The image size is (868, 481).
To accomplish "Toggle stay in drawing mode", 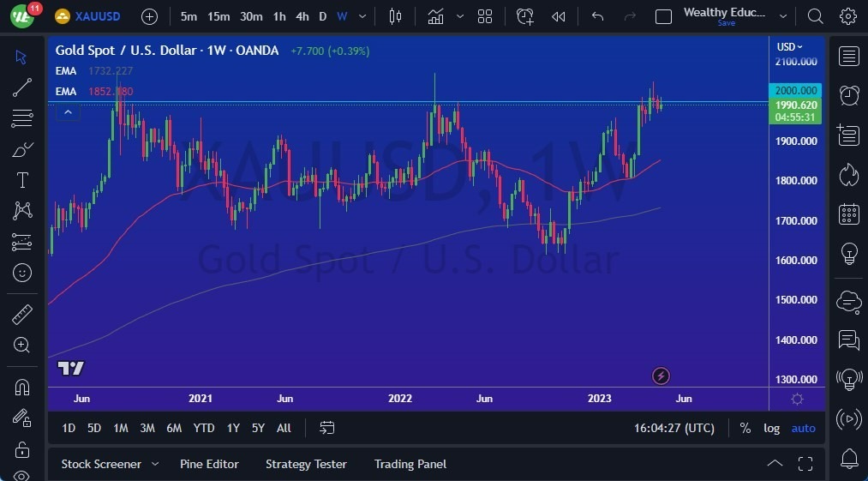I will [21, 418].
